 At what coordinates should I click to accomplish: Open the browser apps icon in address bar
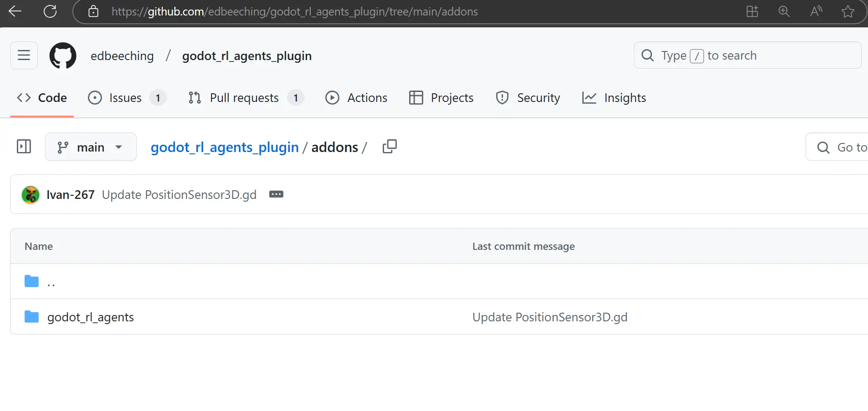click(752, 11)
